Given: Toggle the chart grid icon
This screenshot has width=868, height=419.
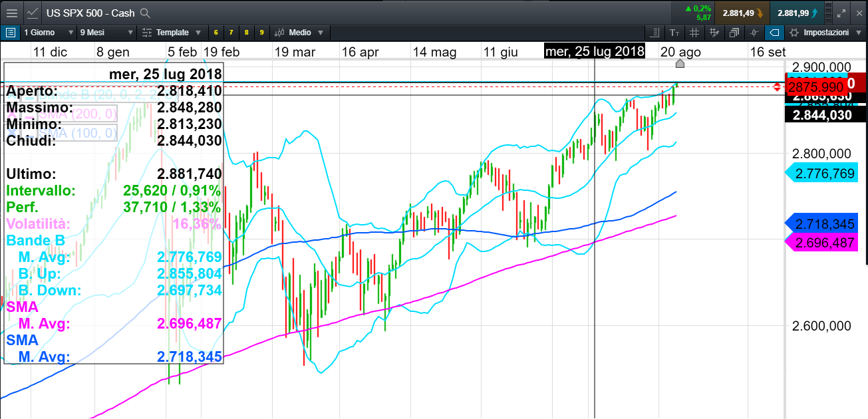Looking at the screenshot, I should tap(694, 32).
